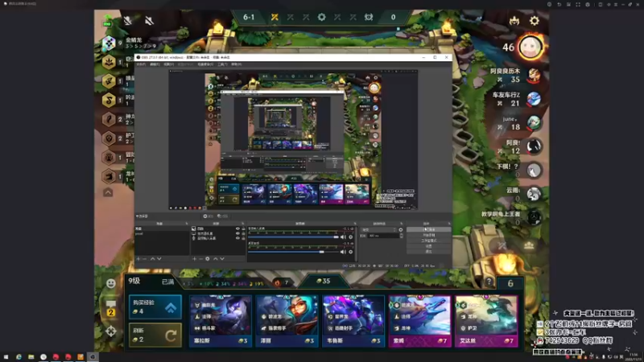This screenshot has height=362, width=644.
Task: Move the selected scene down with the arrow
Action: click(159, 259)
